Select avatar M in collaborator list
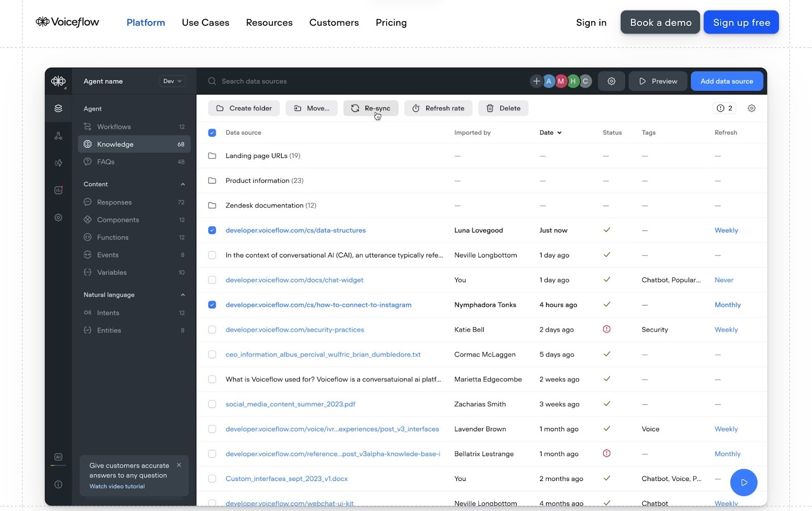Viewport: 812px width, 511px height. point(561,81)
